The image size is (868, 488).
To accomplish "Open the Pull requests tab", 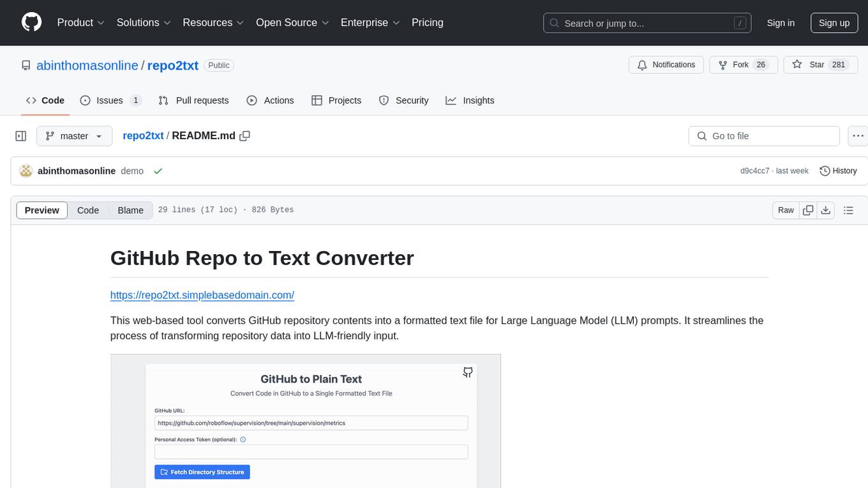I will click(x=193, y=100).
